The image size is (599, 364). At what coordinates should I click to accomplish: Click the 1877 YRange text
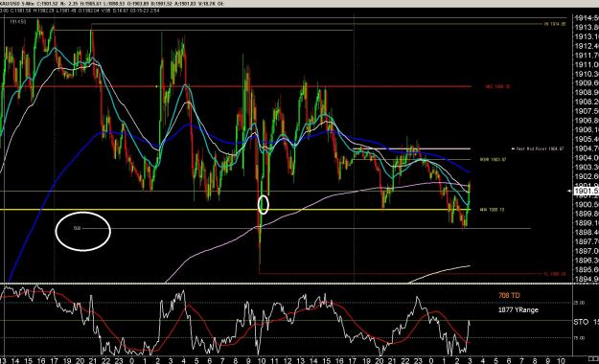pyautogui.click(x=518, y=309)
